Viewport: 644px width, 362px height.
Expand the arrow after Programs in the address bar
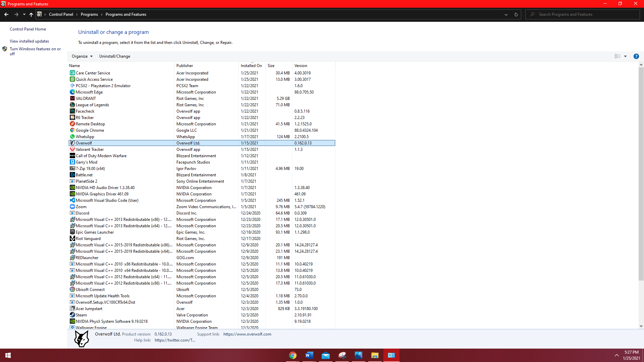click(x=102, y=14)
